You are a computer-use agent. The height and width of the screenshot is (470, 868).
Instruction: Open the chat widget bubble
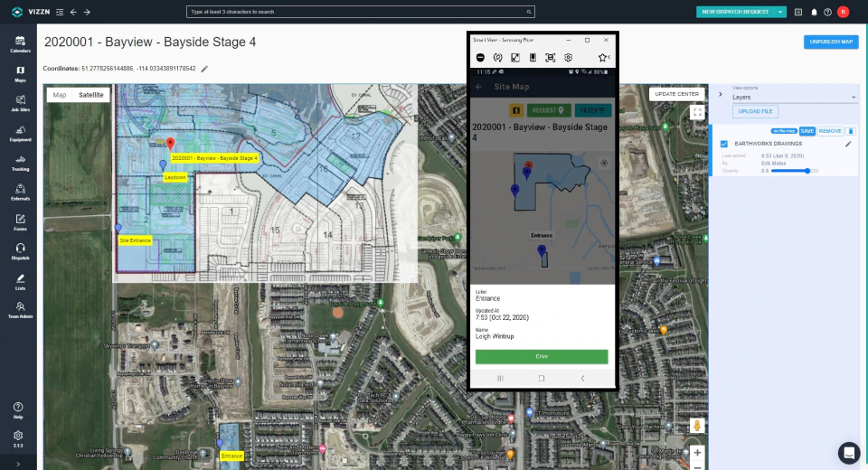(x=849, y=452)
